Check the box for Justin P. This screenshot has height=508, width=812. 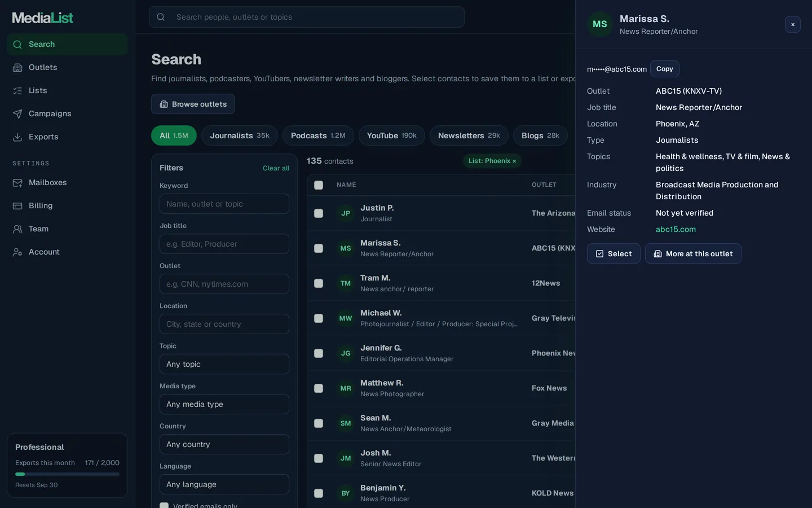tap(319, 213)
